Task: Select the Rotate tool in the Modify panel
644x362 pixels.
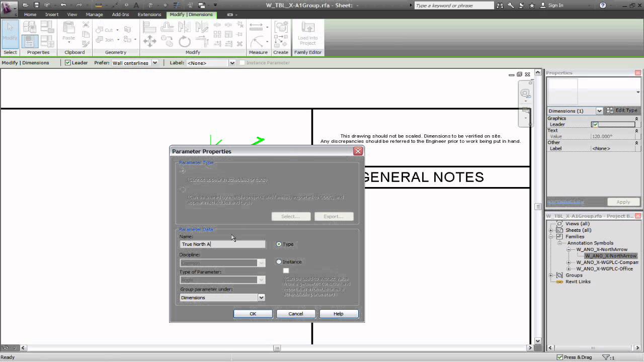Action: point(185,41)
